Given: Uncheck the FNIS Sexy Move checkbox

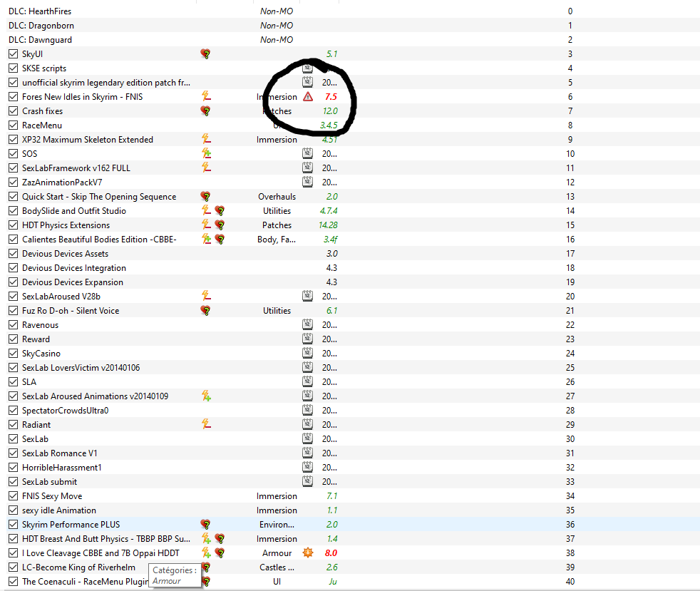Looking at the screenshot, I should [x=14, y=496].
